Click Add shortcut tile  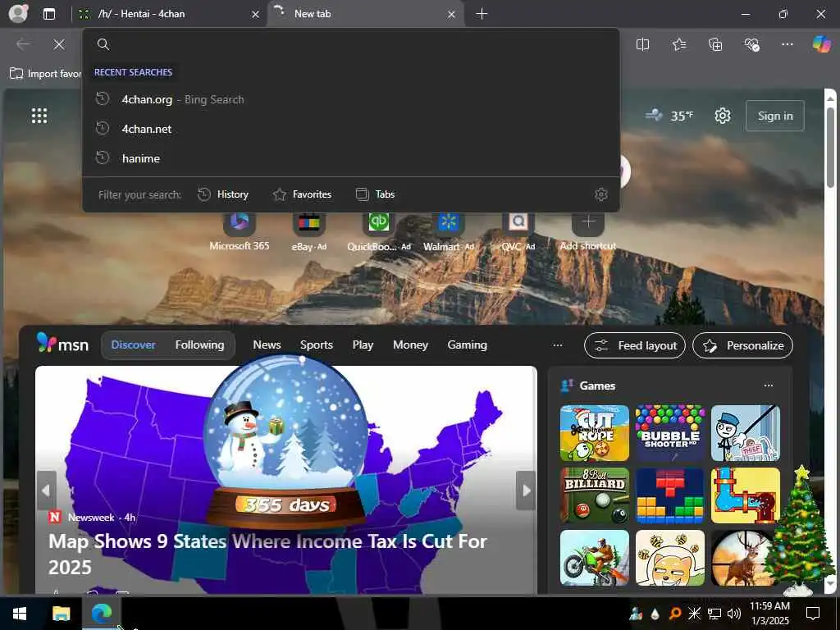click(587, 232)
